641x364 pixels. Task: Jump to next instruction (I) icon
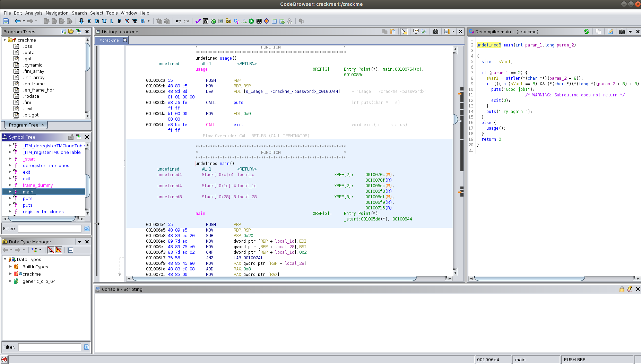click(x=89, y=21)
